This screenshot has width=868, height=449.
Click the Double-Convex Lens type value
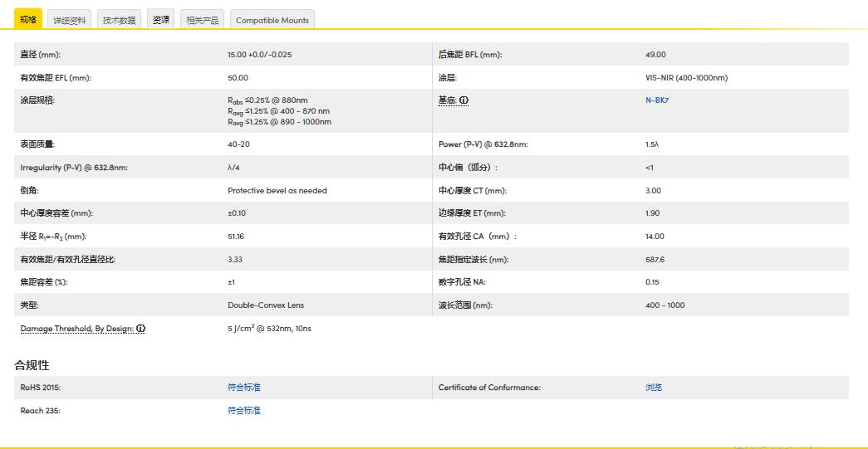[266, 305]
